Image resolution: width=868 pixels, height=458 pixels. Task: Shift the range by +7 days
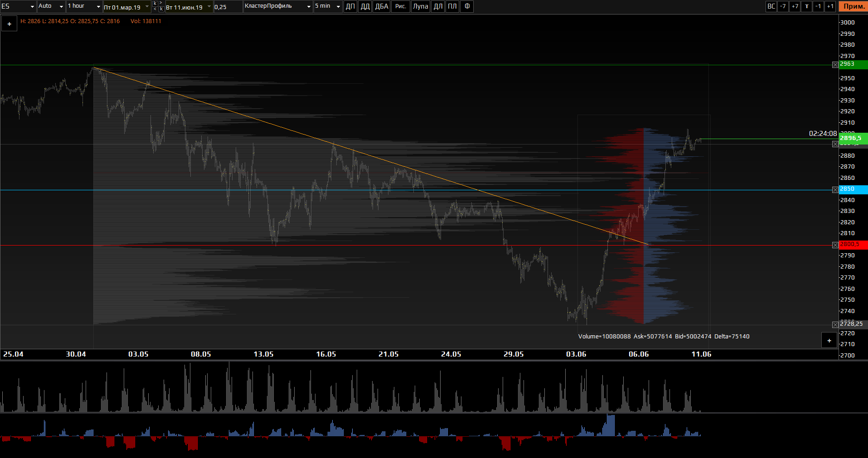click(795, 6)
